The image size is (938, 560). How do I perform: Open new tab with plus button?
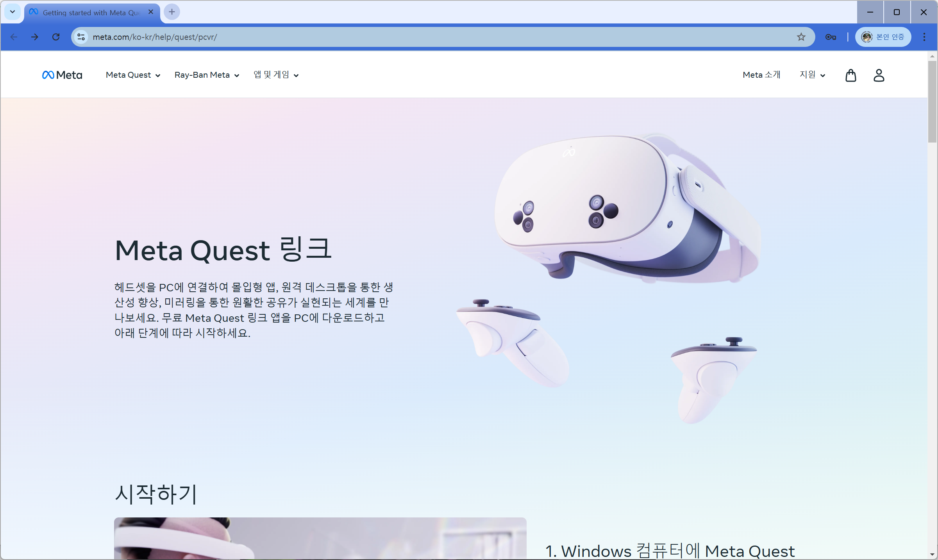coord(172,12)
